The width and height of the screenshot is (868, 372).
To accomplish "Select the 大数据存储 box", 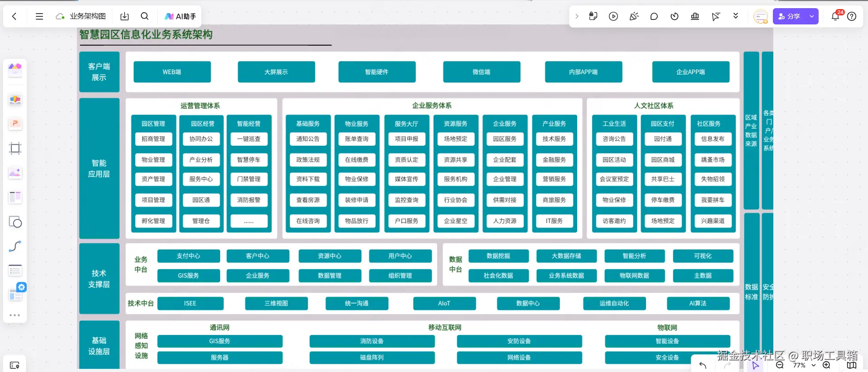I will [x=567, y=256].
